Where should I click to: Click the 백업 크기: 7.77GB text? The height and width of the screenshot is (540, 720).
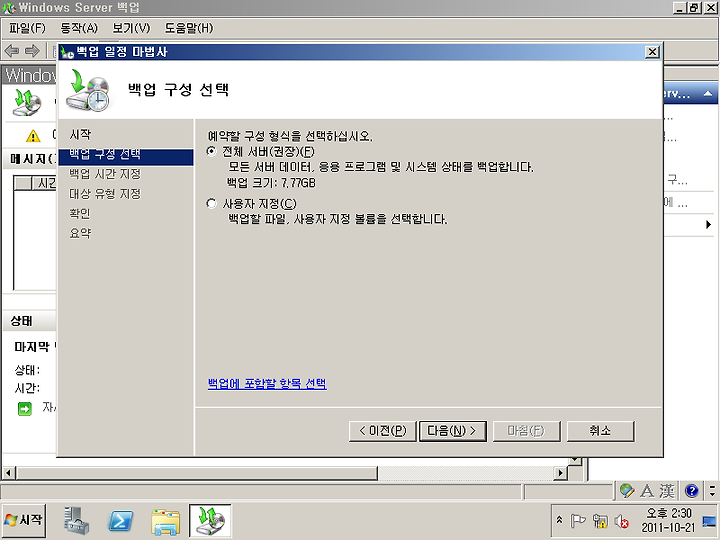point(271,183)
